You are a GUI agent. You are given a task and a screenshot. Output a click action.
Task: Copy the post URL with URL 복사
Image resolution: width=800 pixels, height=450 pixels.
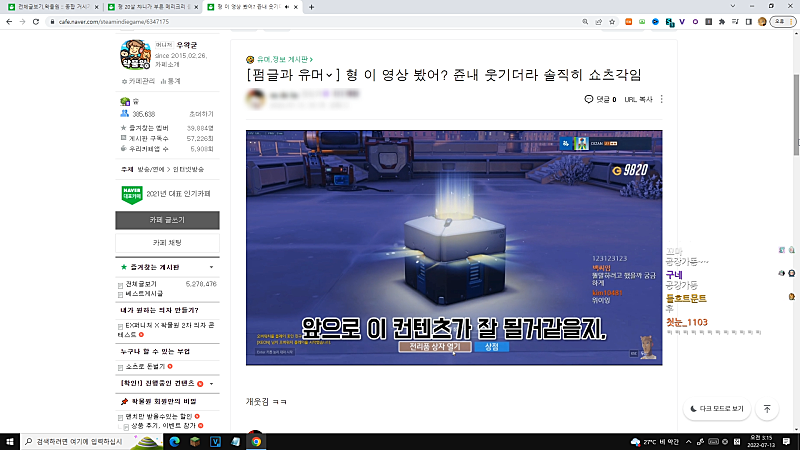[x=638, y=99]
